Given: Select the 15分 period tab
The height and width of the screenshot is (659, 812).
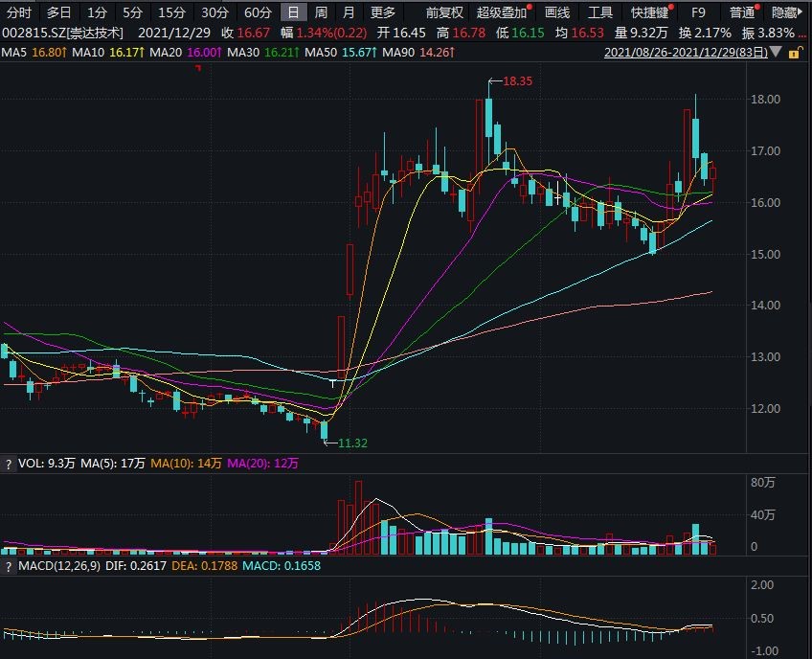Looking at the screenshot, I should coord(171,12).
